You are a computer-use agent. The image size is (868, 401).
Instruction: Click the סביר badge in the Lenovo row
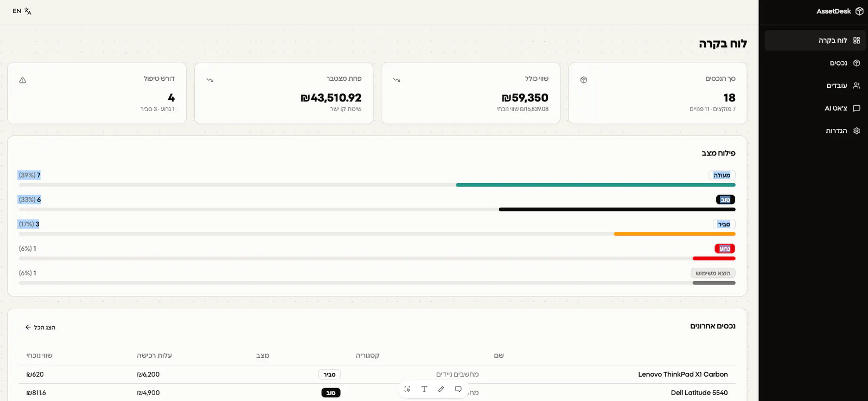[x=329, y=374]
